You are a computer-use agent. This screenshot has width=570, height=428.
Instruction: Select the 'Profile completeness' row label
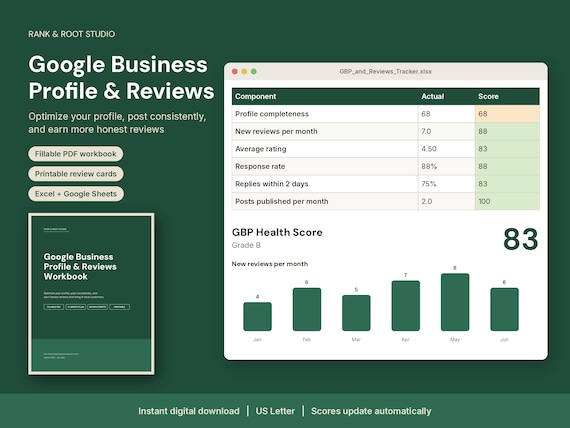pyautogui.click(x=272, y=114)
